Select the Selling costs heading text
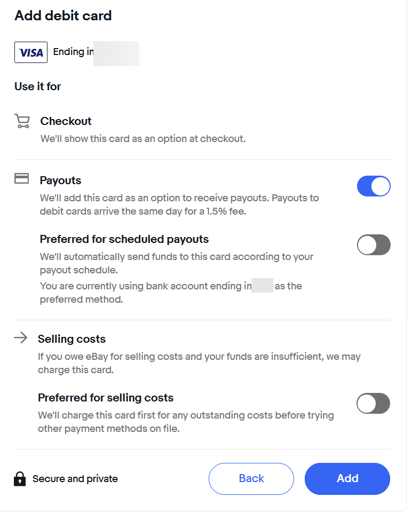Viewport: 420px width, 520px height. [72, 338]
